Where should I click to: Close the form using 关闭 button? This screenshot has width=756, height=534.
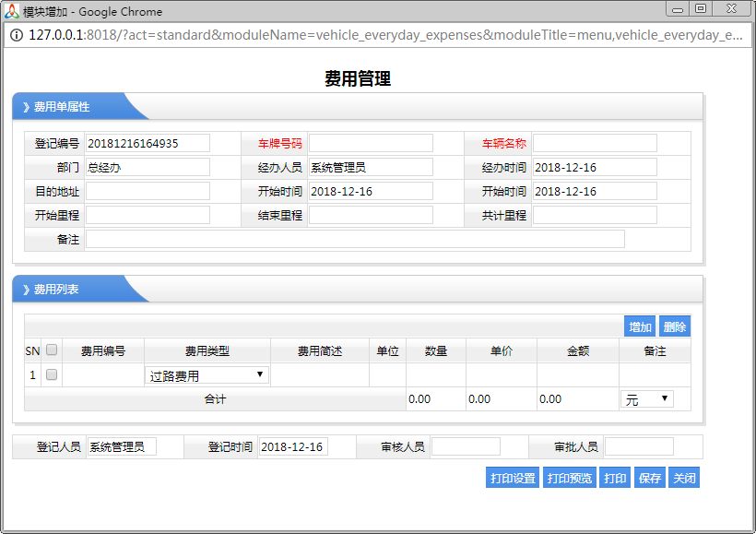[x=684, y=479]
